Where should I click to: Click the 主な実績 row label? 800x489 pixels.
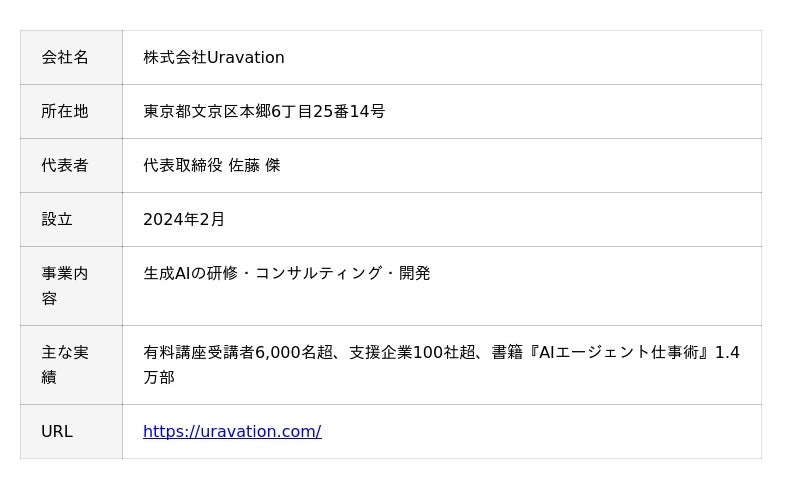tap(65, 365)
